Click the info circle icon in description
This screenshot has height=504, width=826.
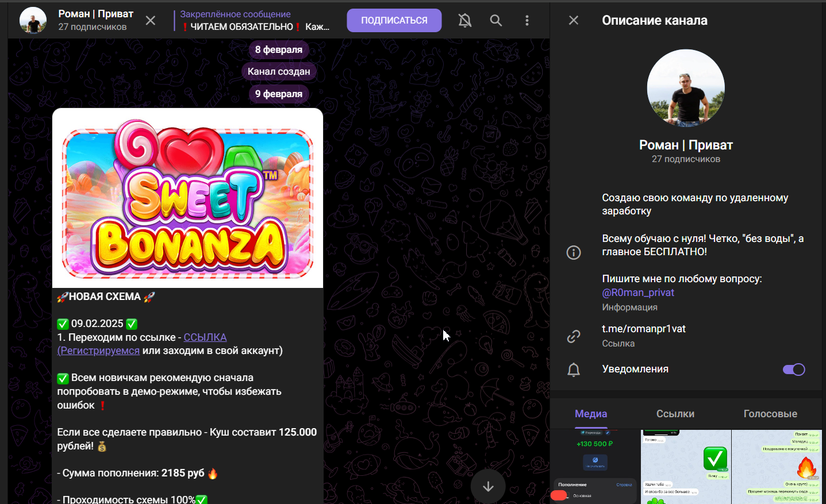[x=574, y=252]
